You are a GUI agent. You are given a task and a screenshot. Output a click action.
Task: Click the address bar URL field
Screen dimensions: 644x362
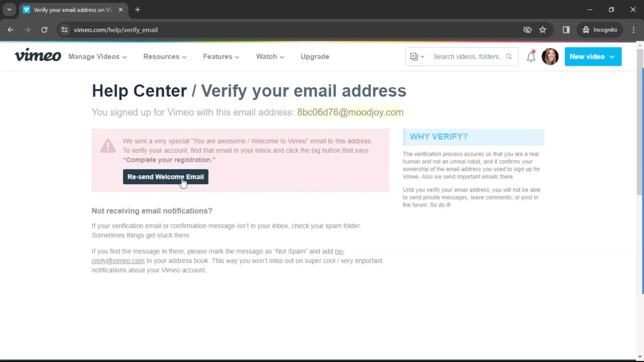click(x=115, y=29)
